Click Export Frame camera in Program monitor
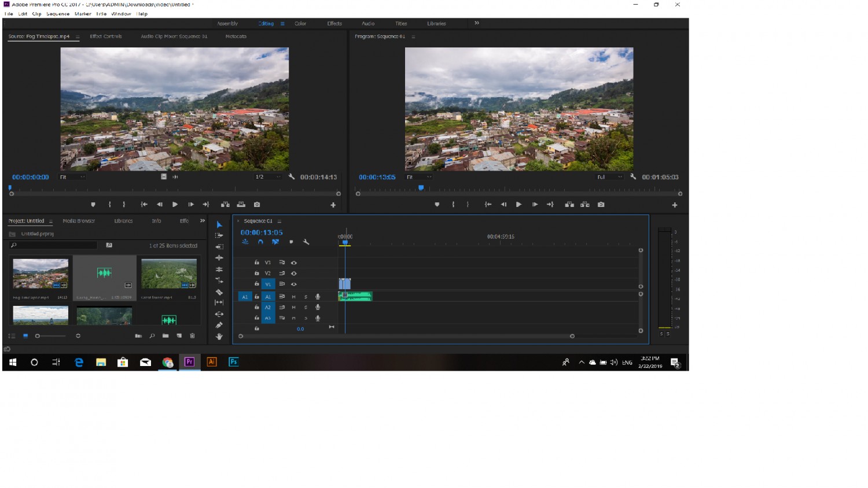 (x=601, y=205)
